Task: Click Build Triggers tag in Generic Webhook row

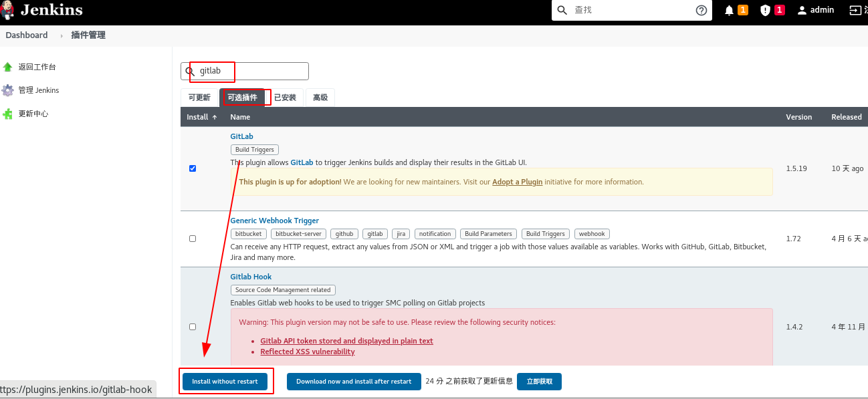Action: click(x=546, y=234)
